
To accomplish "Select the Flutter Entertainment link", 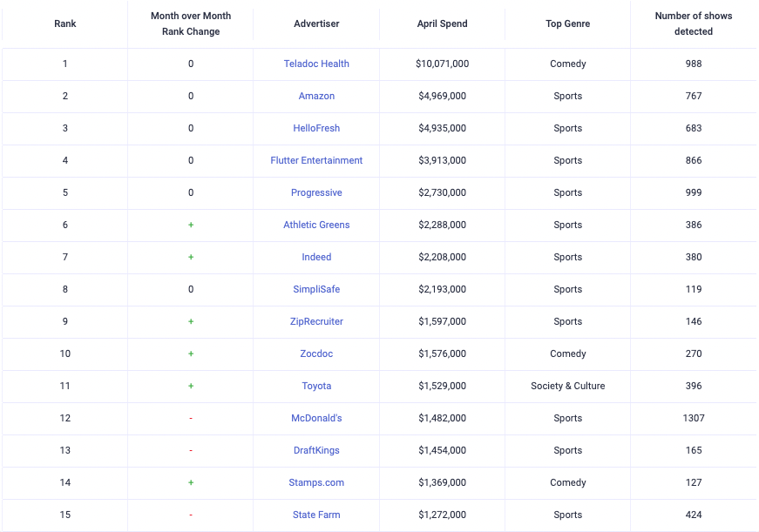I will (316, 160).
